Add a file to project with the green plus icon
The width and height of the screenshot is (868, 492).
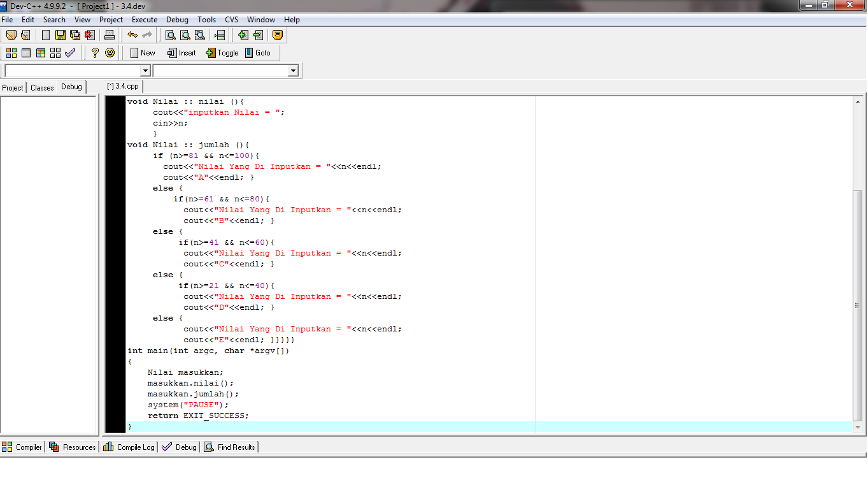243,35
